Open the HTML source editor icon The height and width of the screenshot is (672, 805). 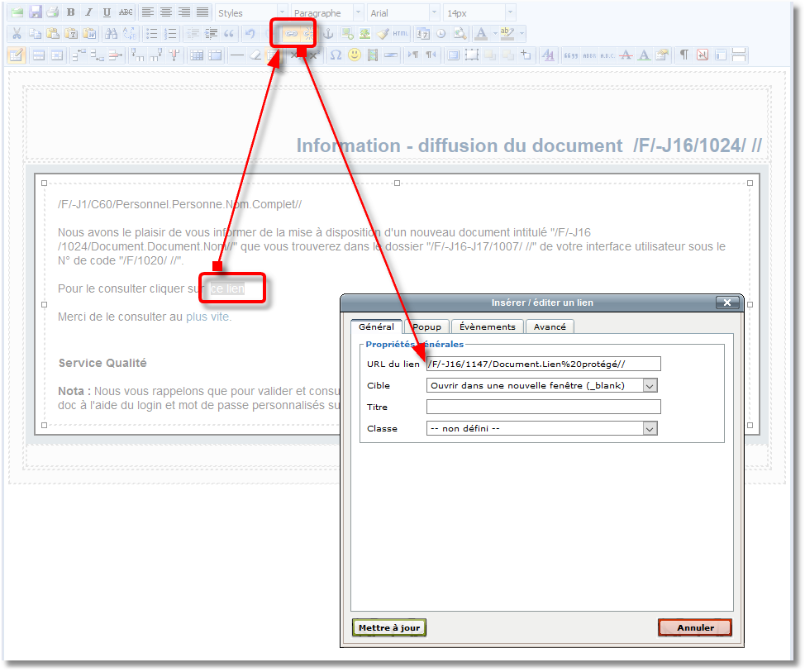click(400, 33)
